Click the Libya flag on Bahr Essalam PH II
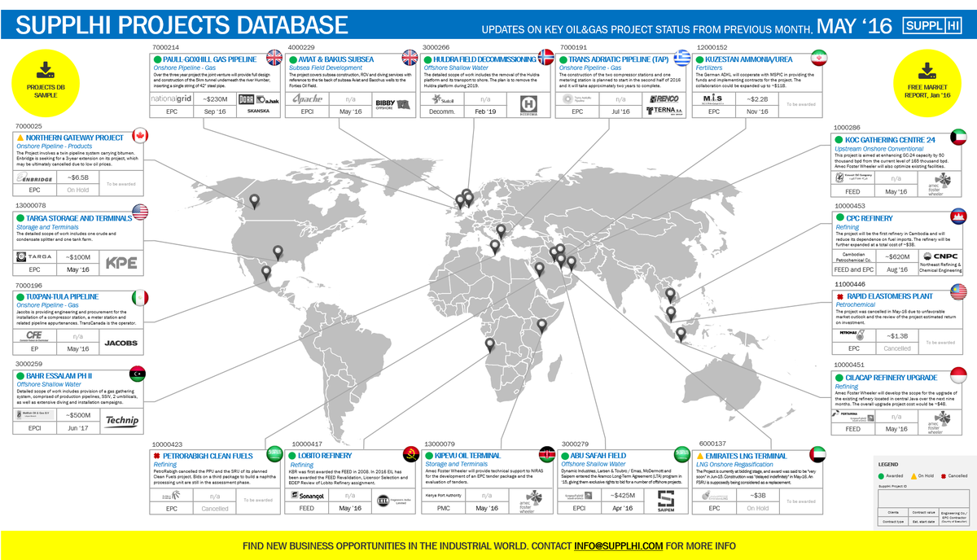 click(x=138, y=374)
